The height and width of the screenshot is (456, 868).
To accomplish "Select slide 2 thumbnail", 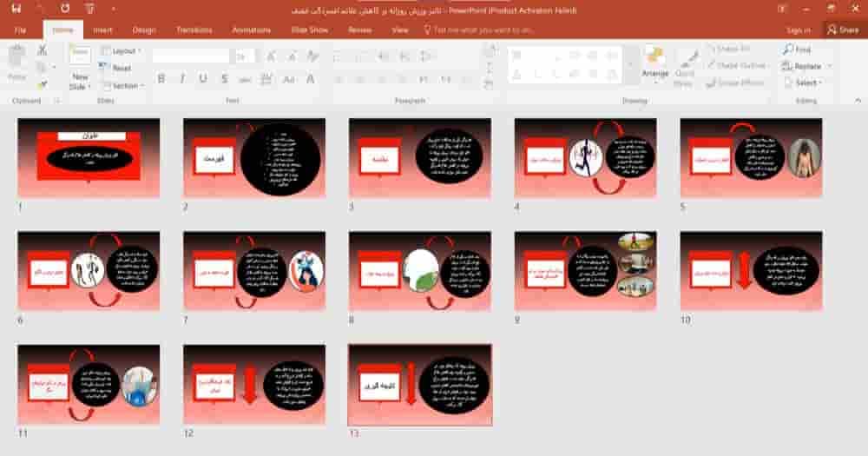I will pos(254,158).
